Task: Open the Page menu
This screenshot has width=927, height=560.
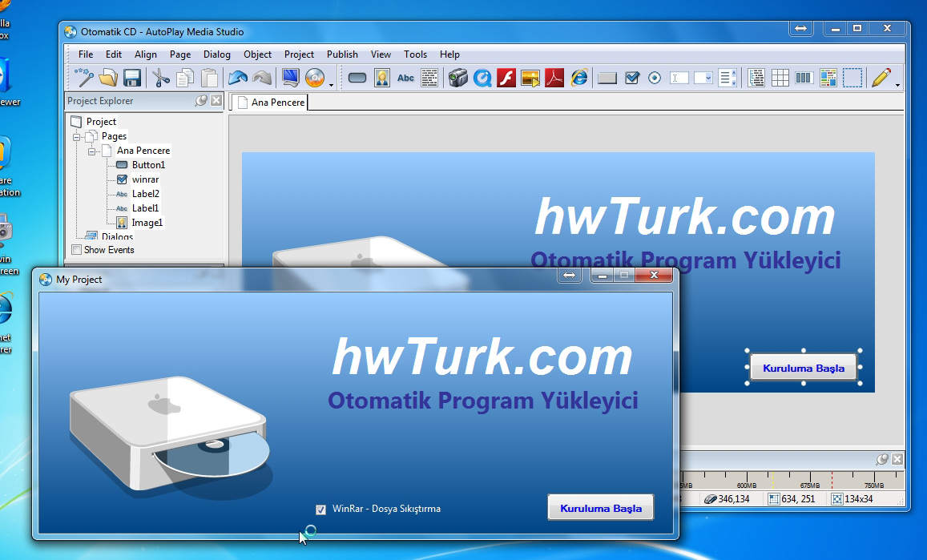Action: pyautogui.click(x=180, y=54)
